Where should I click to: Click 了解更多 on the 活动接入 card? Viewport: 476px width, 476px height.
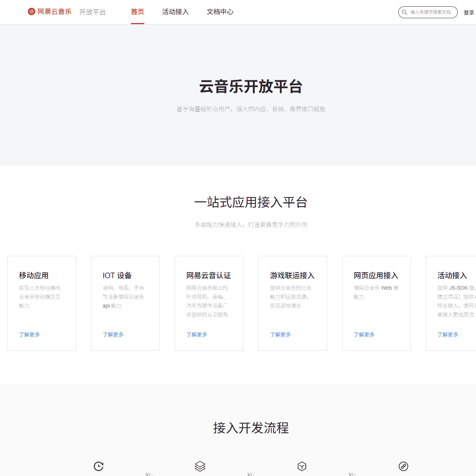click(448, 334)
